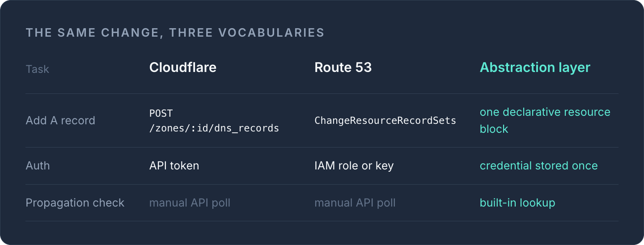Click the Route 53 column header
644x245 pixels.
tap(343, 68)
